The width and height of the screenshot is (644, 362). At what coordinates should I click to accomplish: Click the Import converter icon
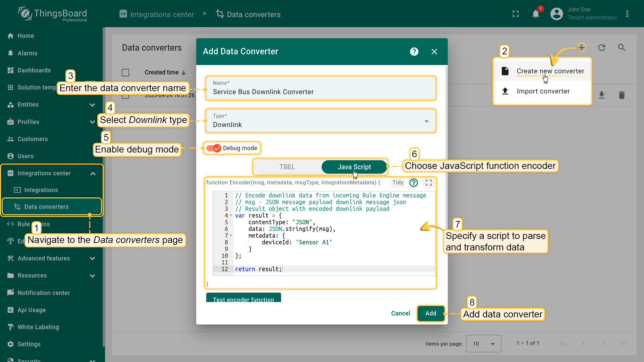(505, 91)
